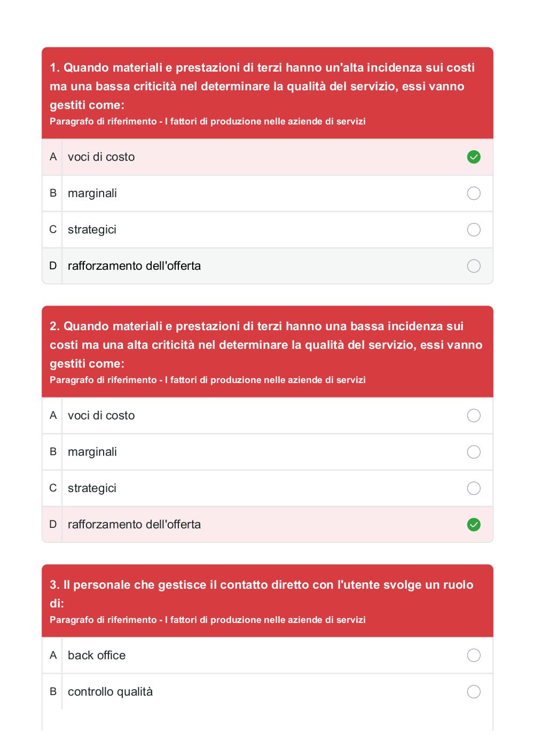Click 'Paragrafo di riferimento' line under question 1
The width and height of the screenshot is (534, 756).
[x=208, y=121]
